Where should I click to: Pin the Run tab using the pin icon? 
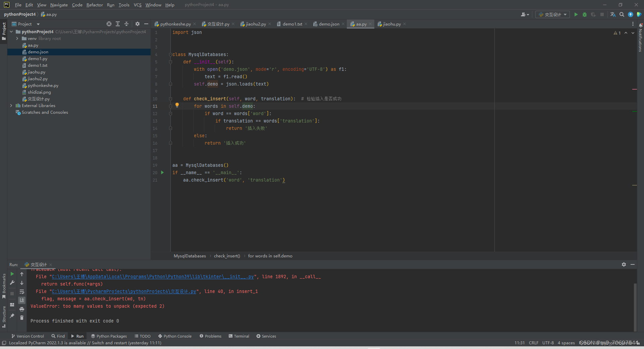tap(12, 316)
